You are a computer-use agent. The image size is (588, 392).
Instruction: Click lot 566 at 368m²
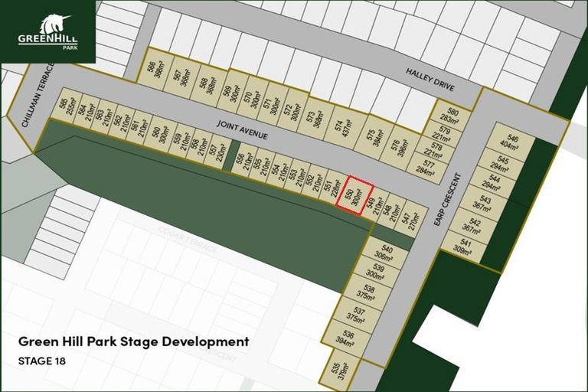[x=156, y=70]
